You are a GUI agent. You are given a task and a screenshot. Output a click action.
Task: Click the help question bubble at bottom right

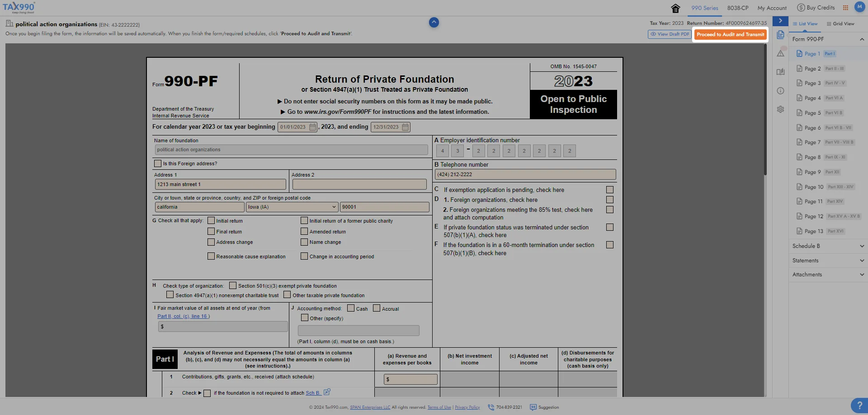(859, 406)
